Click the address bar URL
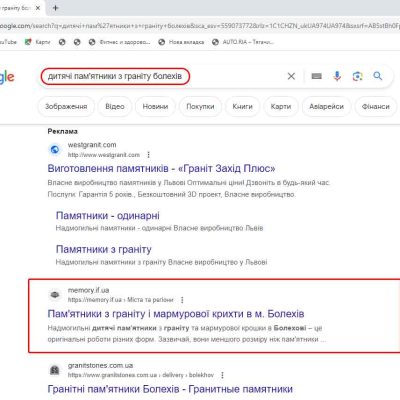This screenshot has height=400, width=400. 200,26
